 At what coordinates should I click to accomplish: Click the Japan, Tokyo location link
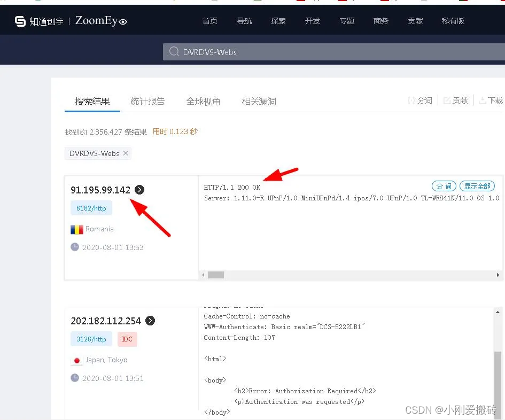click(106, 360)
